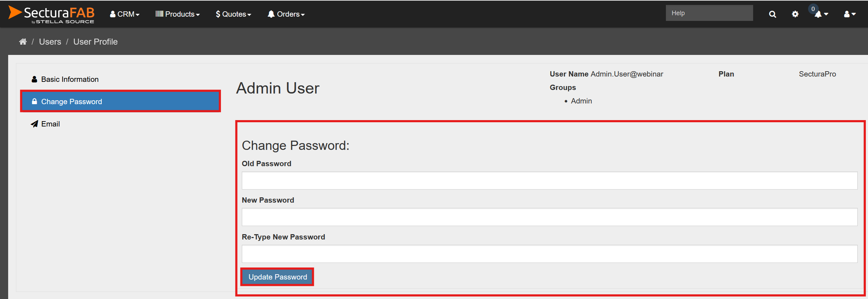The width and height of the screenshot is (868, 299).
Task: Click into the New Password field
Action: pos(549,217)
